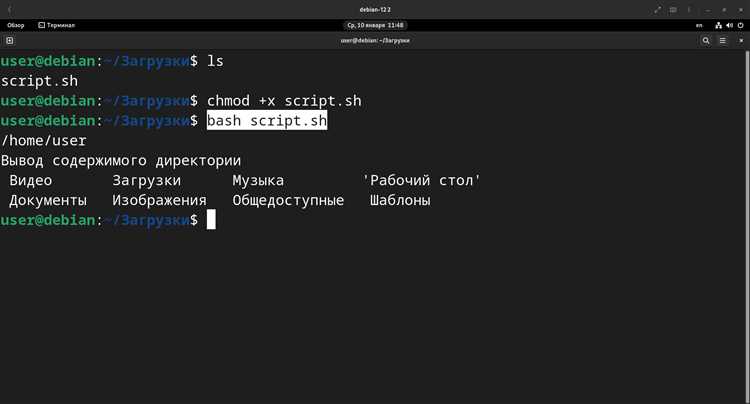The image size is (750, 404).
Task: Open the terminal search magnifier icon
Action: [x=706, y=41]
